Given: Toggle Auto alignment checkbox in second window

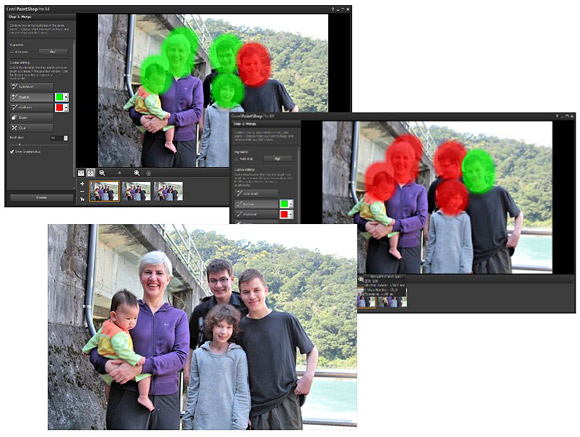Looking at the screenshot, I should 237,159.
